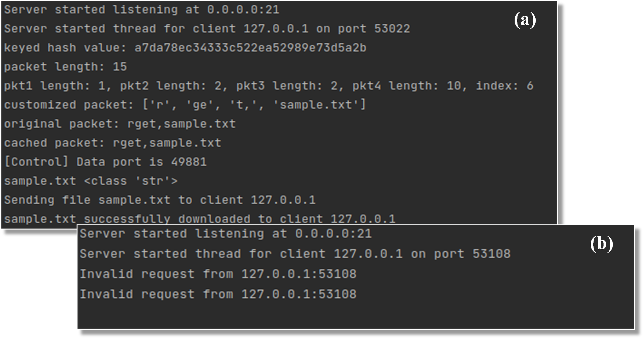Click the keyed hash value a7da78ec34333c522ea52989e73d5a2b
This screenshot has height=339, width=644.
250,48
